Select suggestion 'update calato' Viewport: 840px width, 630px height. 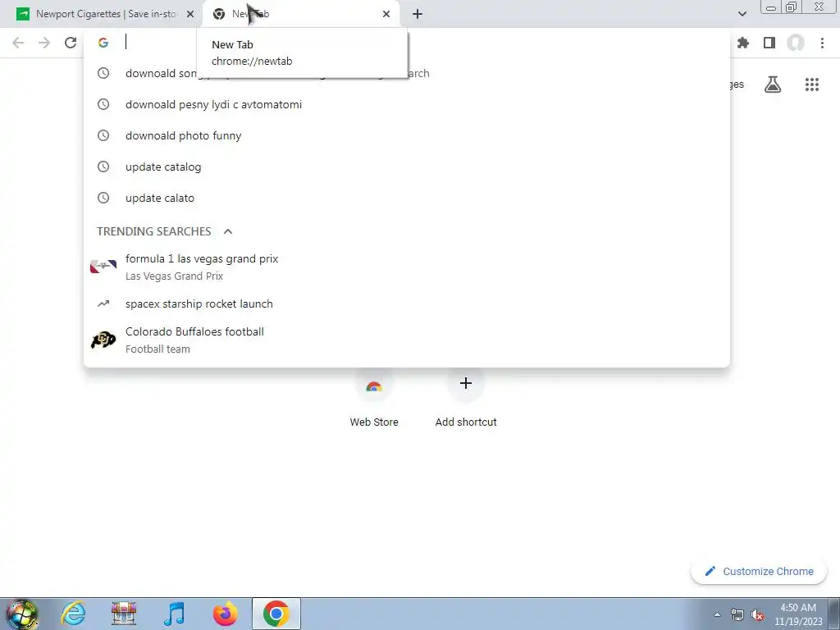tap(407, 198)
